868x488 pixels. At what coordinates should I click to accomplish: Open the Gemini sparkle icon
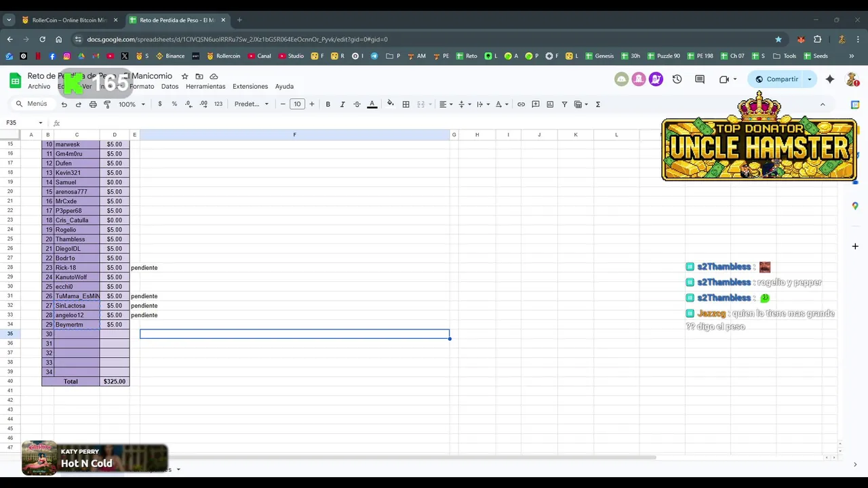click(830, 79)
